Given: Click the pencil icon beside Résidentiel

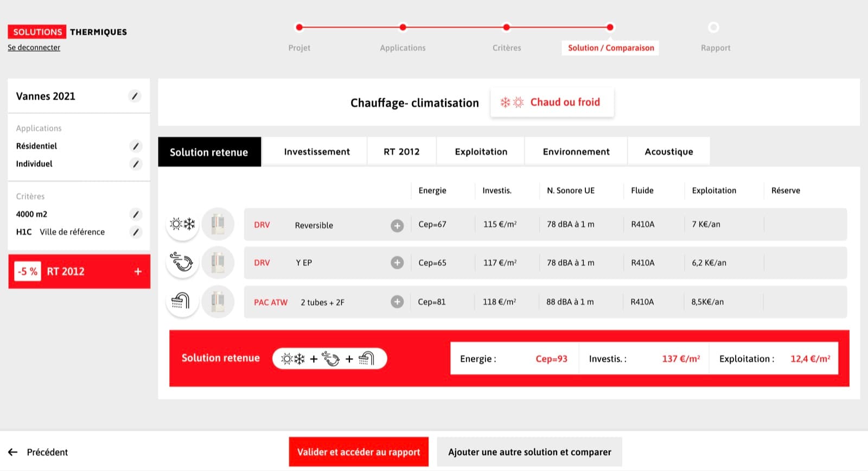Looking at the screenshot, I should coord(136,147).
